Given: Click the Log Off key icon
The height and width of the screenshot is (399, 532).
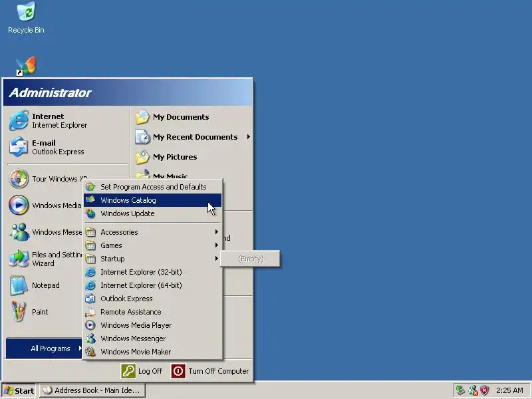Looking at the screenshot, I should pyautogui.click(x=128, y=371).
